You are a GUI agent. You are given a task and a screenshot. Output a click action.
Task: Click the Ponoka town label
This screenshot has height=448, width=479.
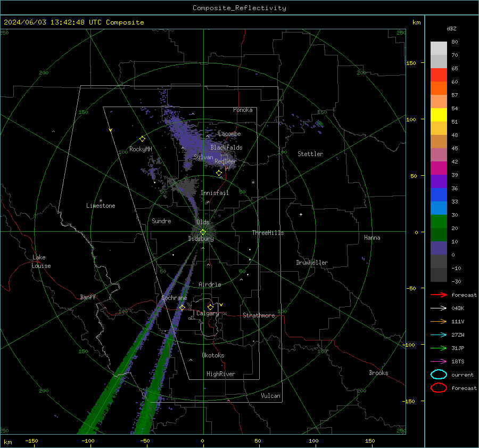pyautogui.click(x=243, y=110)
